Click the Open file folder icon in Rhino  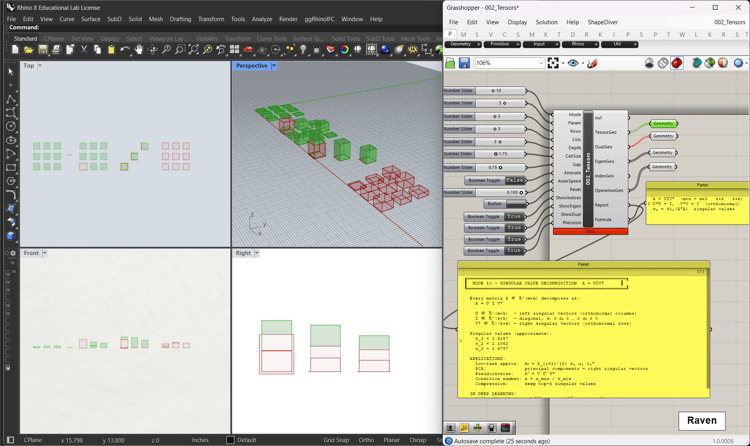click(28, 49)
